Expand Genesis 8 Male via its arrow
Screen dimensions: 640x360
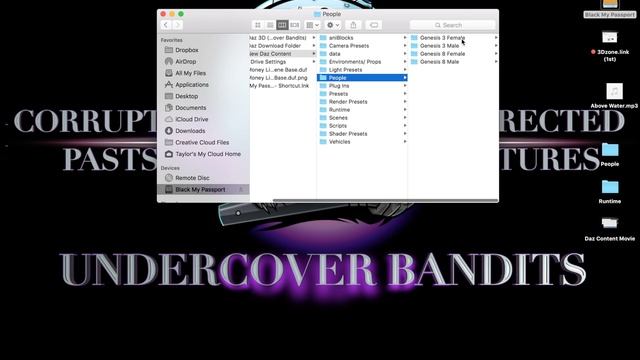496,62
